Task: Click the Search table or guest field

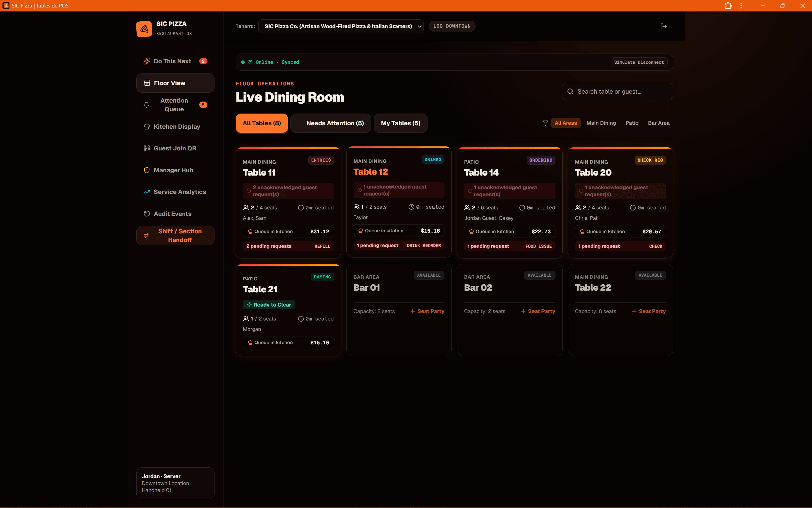Action: [617, 91]
